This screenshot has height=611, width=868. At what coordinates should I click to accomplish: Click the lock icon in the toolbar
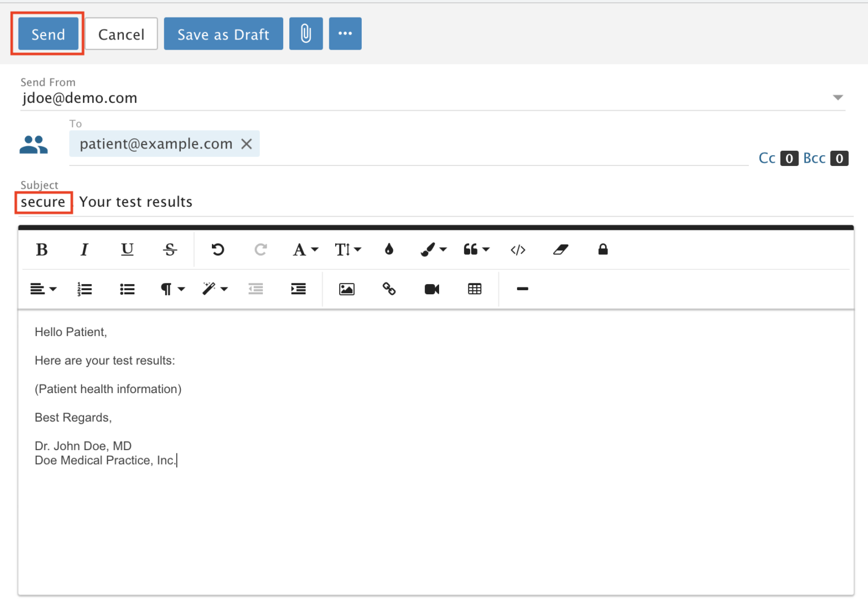tap(602, 249)
